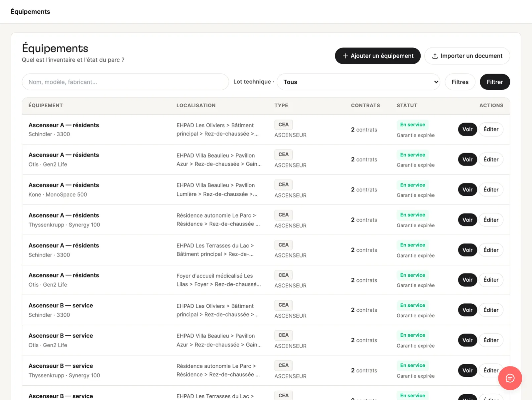Edit Ascenseur A Thyssenkrupp Synergy 100
The image size is (532, 400).
click(491, 220)
